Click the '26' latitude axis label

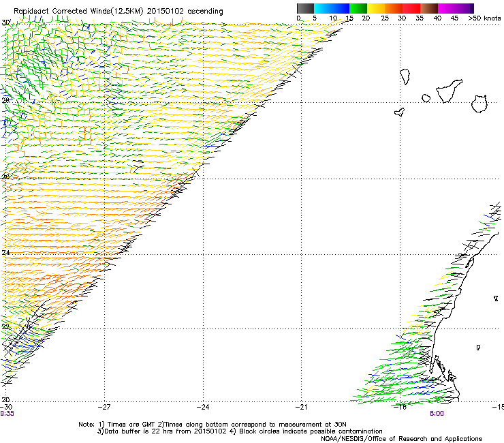coord(5,177)
